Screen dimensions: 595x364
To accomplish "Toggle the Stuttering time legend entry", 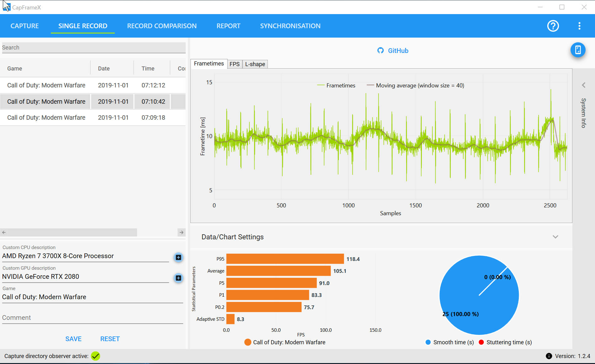I will pyautogui.click(x=505, y=342).
